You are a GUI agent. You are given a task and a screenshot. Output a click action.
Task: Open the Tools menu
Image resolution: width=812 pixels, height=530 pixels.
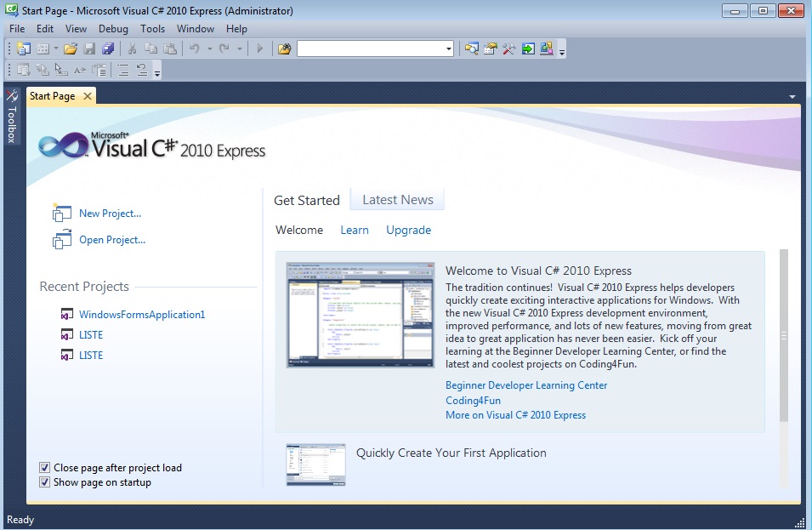click(153, 28)
